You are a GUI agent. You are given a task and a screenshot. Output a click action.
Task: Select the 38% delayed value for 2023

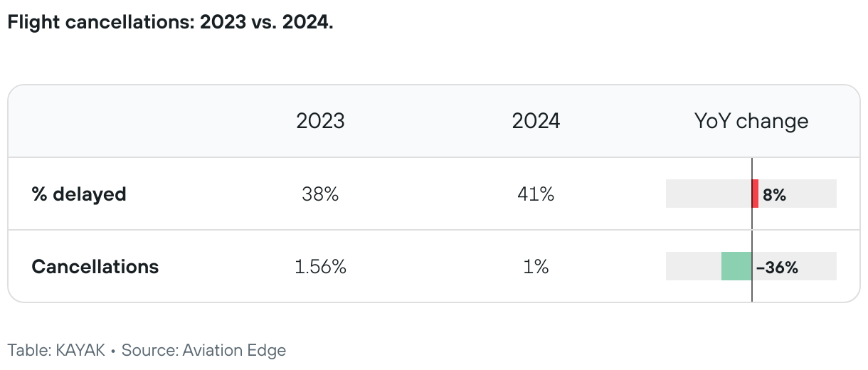[x=320, y=194]
